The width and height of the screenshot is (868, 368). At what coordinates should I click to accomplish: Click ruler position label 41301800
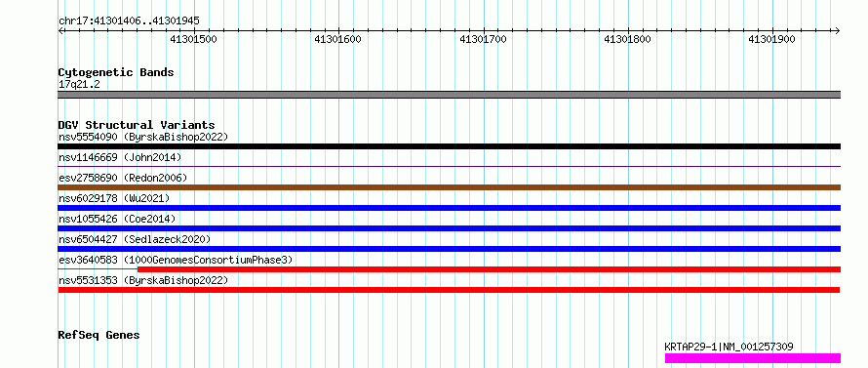[627, 39]
